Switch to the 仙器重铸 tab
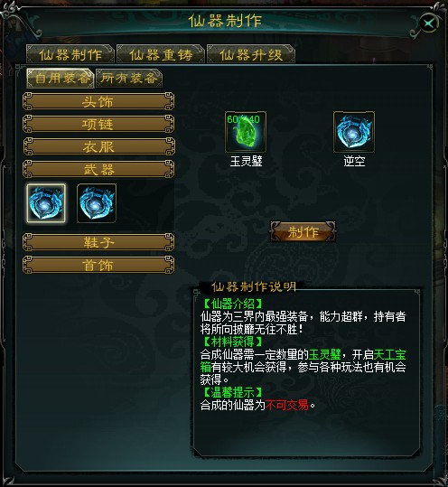This screenshot has width=448, height=487. 161,54
